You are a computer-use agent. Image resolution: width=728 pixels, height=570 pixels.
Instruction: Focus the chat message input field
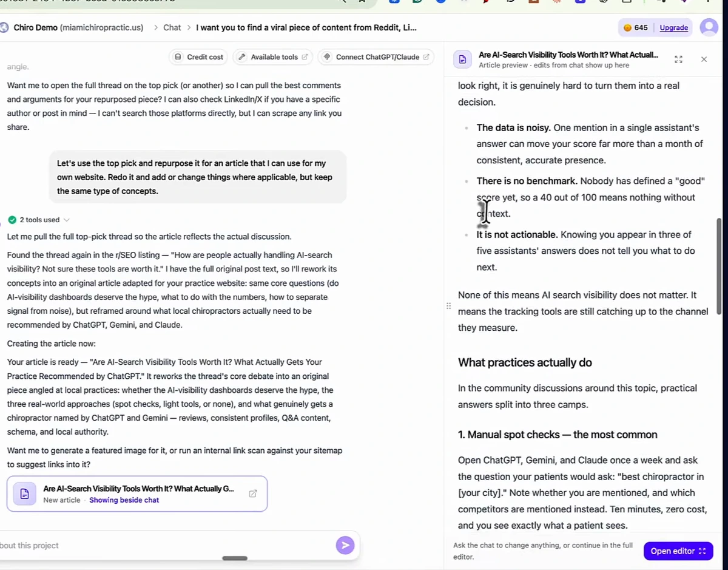pos(164,545)
